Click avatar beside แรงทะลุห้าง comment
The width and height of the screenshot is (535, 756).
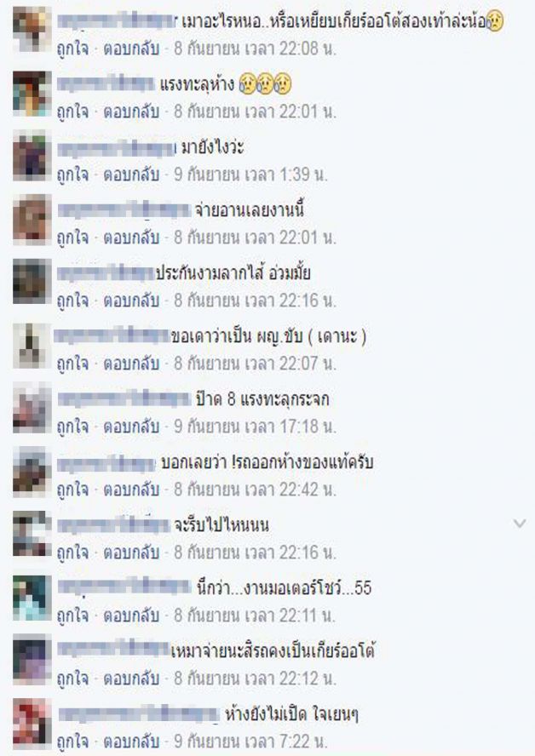click(x=32, y=94)
